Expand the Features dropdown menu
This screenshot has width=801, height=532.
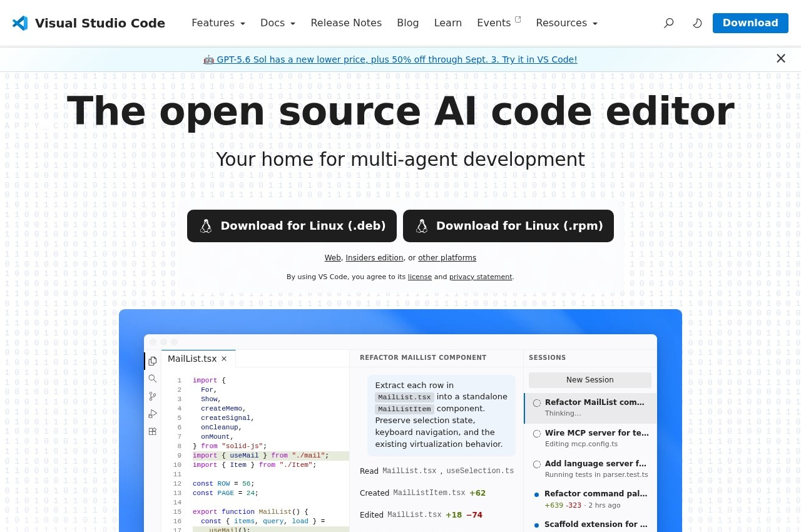coord(218,23)
